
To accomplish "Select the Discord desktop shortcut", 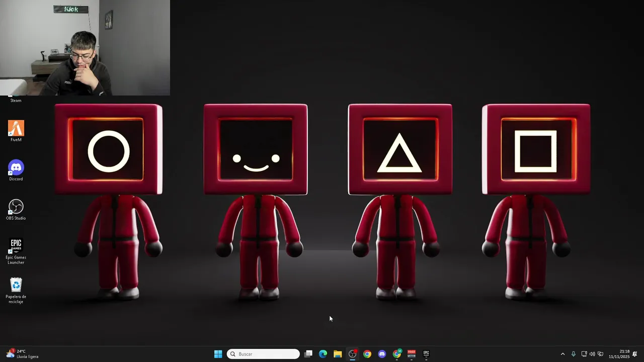I will tap(16, 170).
